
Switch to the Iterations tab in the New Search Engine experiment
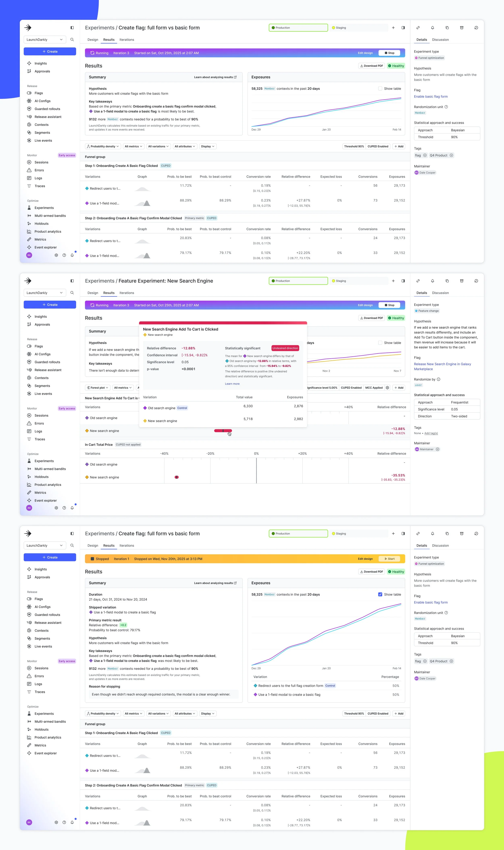click(x=127, y=293)
